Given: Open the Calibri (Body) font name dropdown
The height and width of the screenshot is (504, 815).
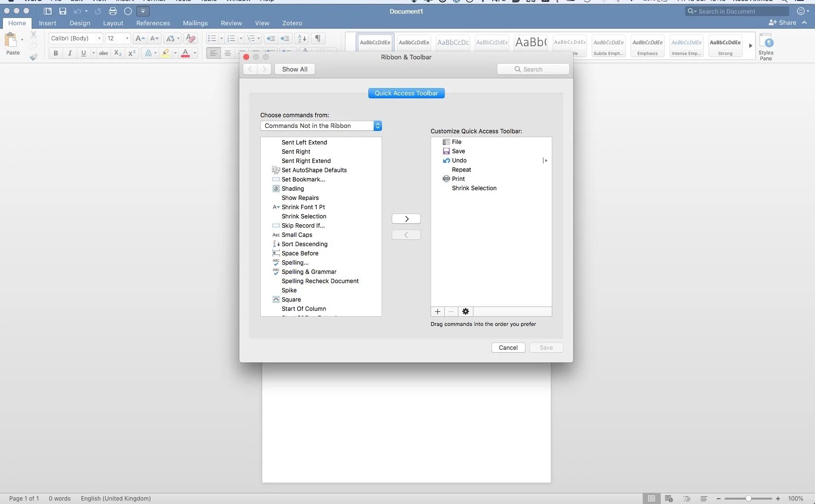Looking at the screenshot, I should (99, 38).
